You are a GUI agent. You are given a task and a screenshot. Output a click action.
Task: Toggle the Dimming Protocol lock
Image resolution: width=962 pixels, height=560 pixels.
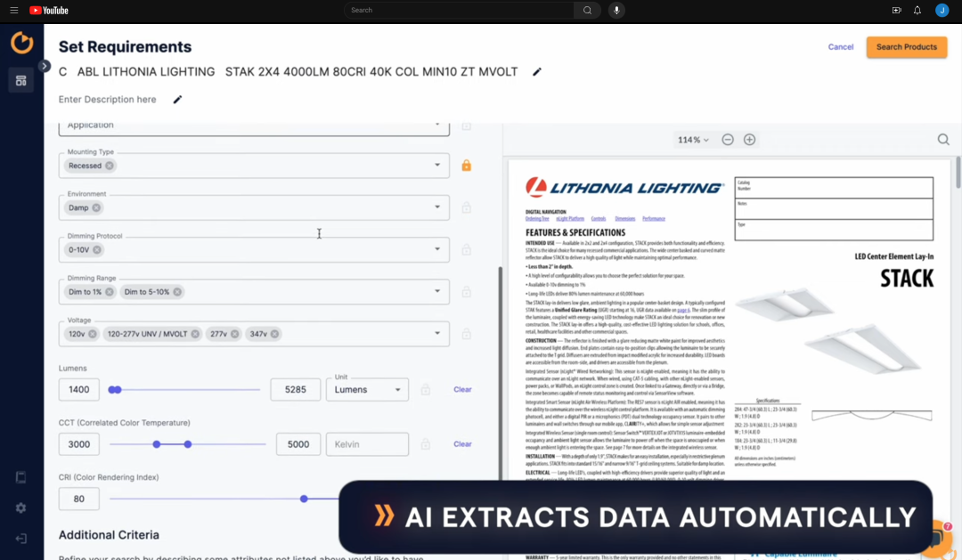point(466,249)
